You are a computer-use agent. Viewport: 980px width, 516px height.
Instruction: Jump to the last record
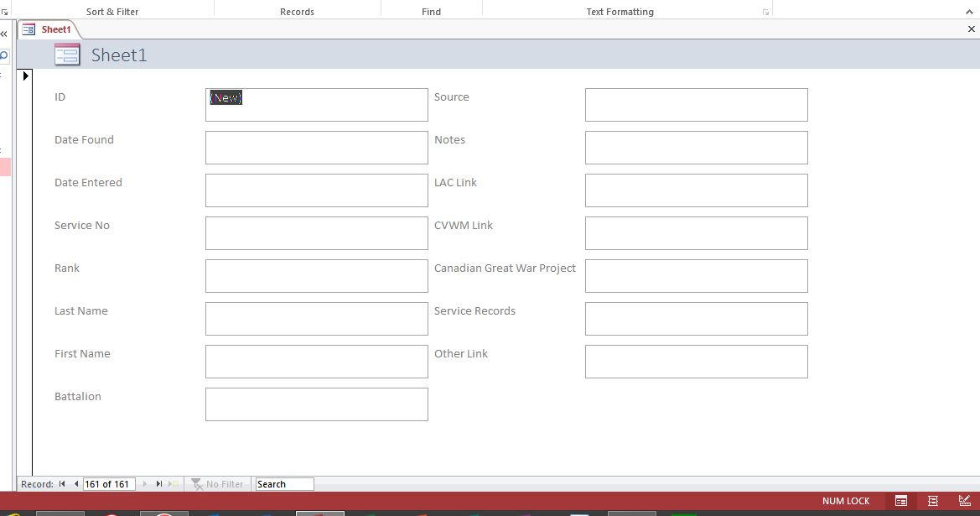159,484
